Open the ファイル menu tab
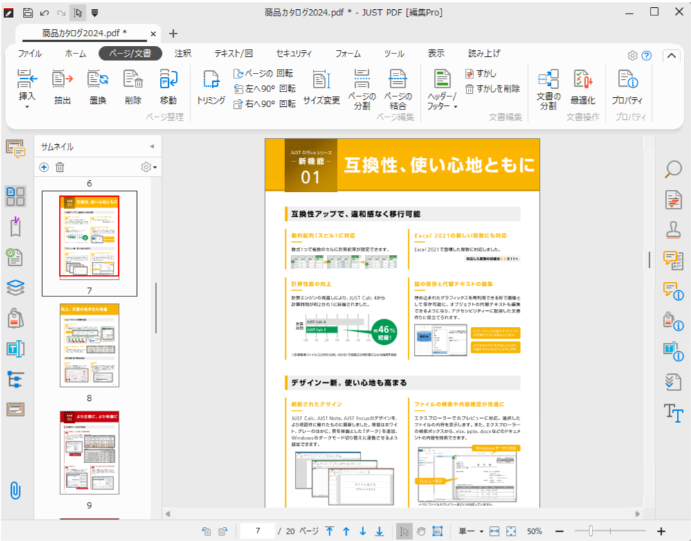This screenshot has height=541, width=691. pos(30,53)
